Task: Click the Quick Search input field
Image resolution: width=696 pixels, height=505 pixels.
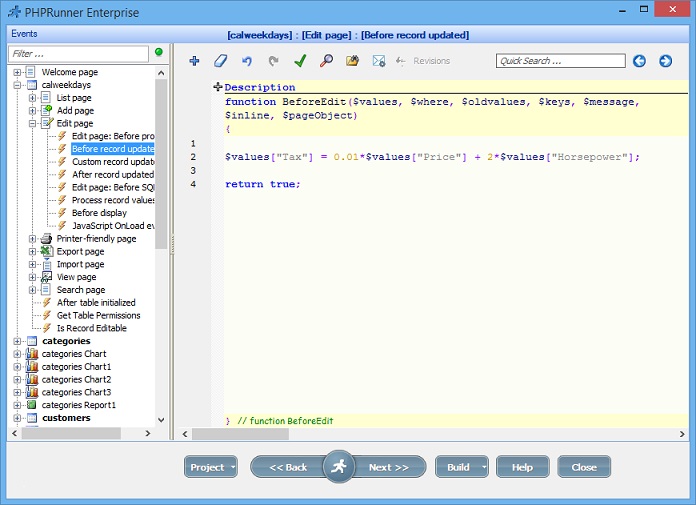Action: click(x=560, y=61)
